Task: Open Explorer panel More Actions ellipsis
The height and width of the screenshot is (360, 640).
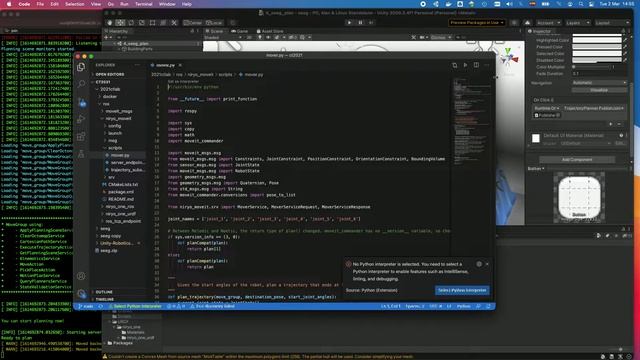Action: click(x=137, y=65)
